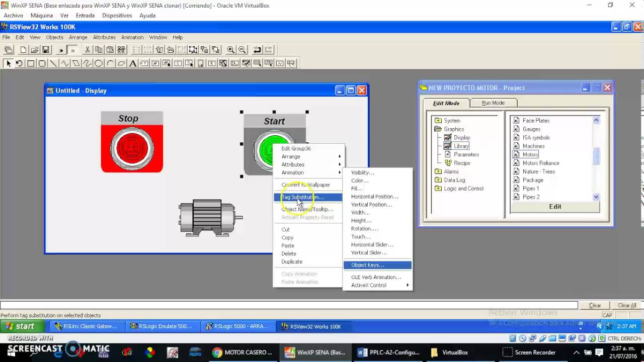
Task: Switch to Edit Mode tab
Action: pyautogui.click(x=446, y=103)
